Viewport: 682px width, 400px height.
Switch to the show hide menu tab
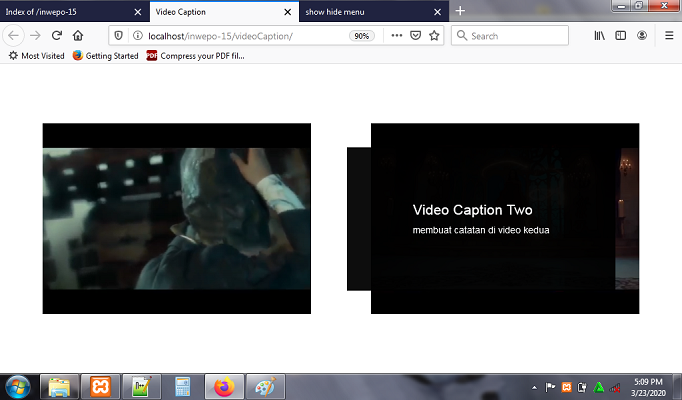pos(374,12)
